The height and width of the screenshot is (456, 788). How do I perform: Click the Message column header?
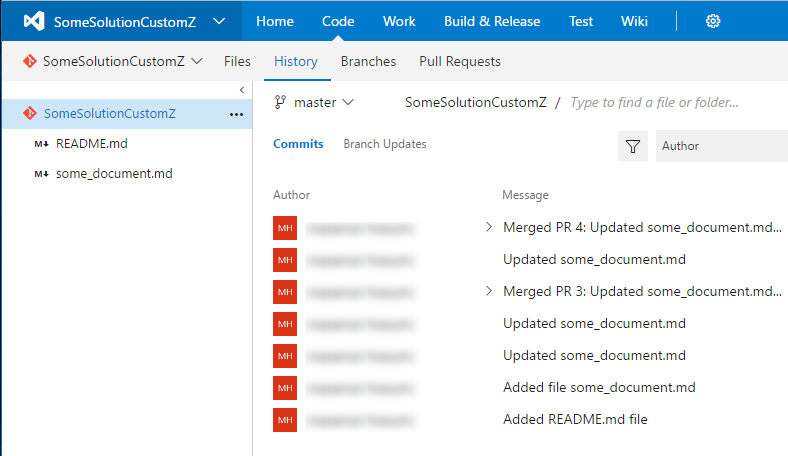click(x=525, y=195)
